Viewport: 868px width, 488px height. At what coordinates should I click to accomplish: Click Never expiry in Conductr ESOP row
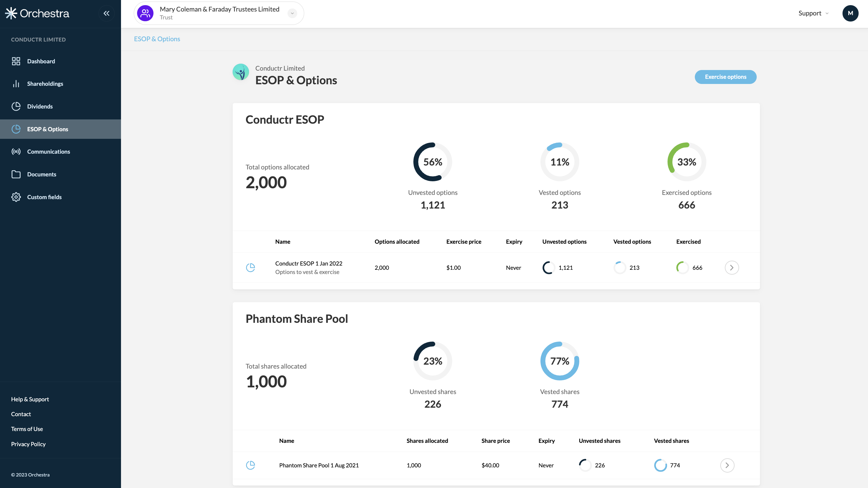[513, 268]
